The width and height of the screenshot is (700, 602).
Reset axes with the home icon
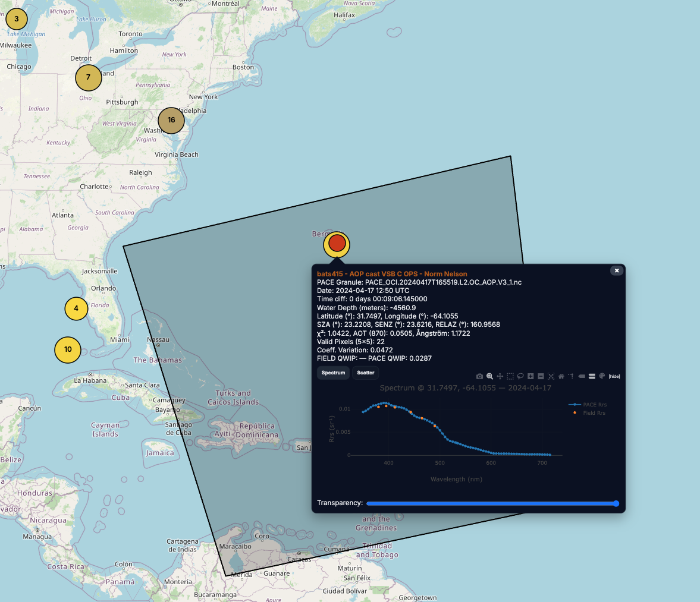pyautogui.click(x=561, y=376)
